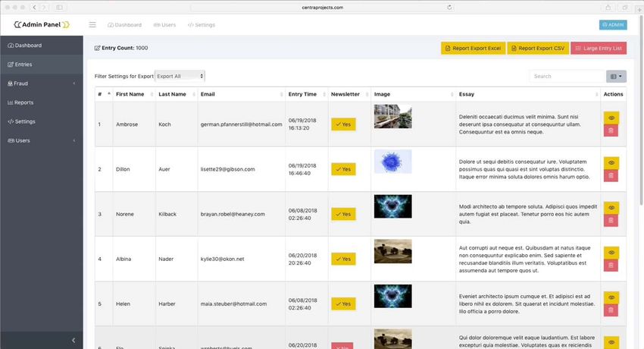
Task: Click the table Search input field
Action: (567, 76)
